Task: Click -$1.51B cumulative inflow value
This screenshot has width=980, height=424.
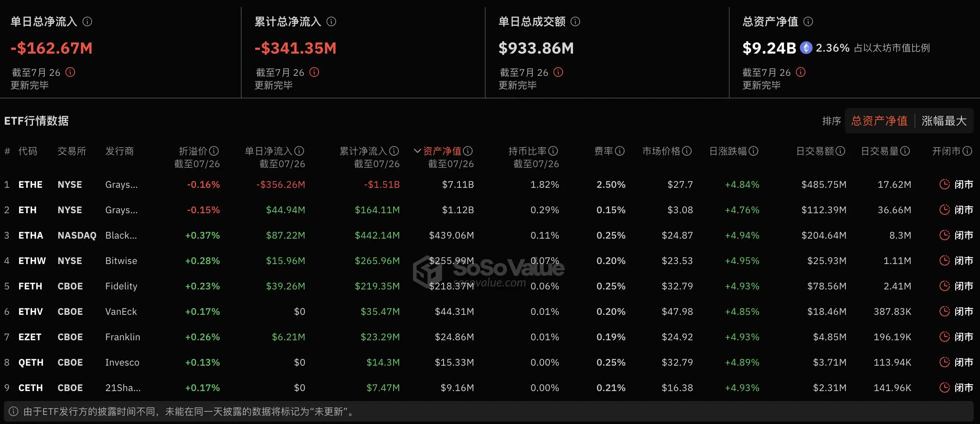Action: [x=382, y=185]
